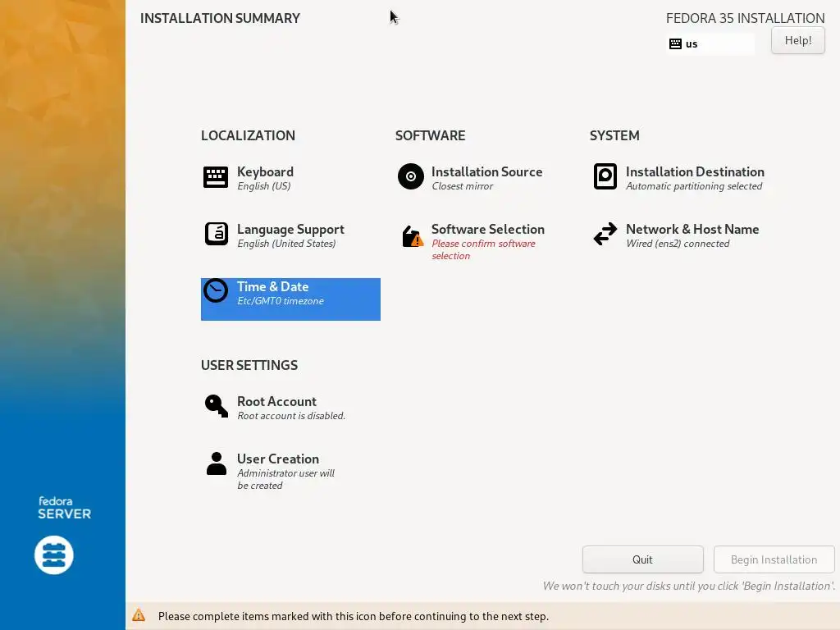Open Software Selection label
The width and height of the screenshot is (840, 630).
pyautogui.click(x=488, y=230)
